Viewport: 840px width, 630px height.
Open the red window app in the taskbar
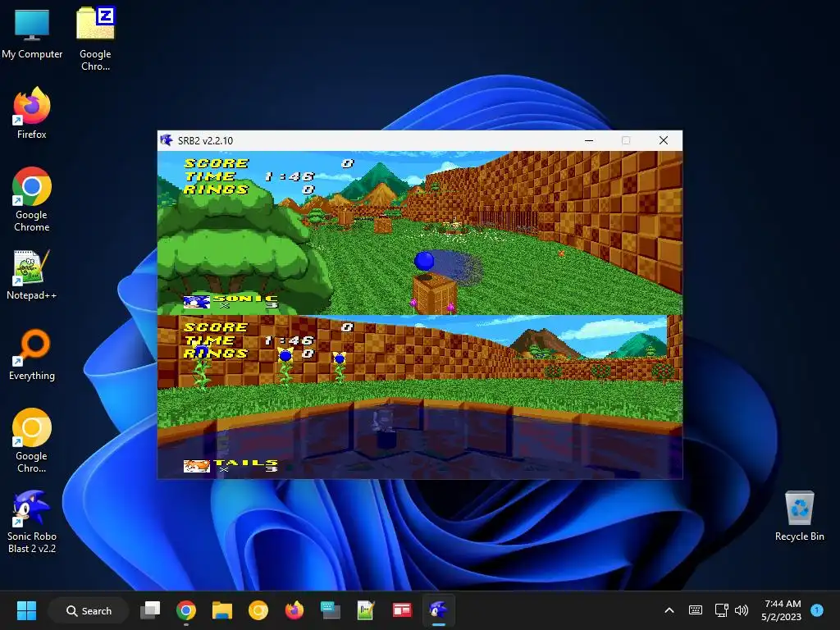point(402,610)
